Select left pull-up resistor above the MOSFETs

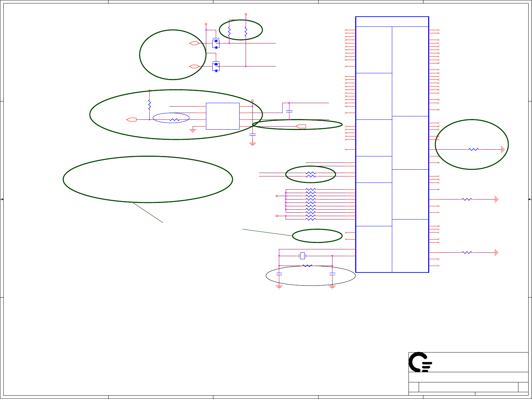(x=229, y=32)
